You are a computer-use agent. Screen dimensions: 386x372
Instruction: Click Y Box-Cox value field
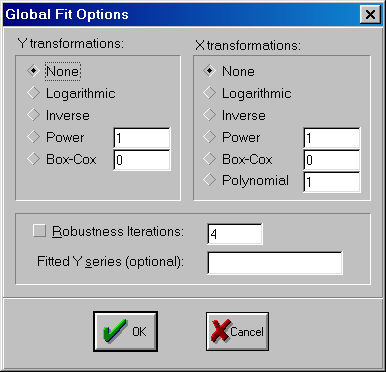[142, 160]
